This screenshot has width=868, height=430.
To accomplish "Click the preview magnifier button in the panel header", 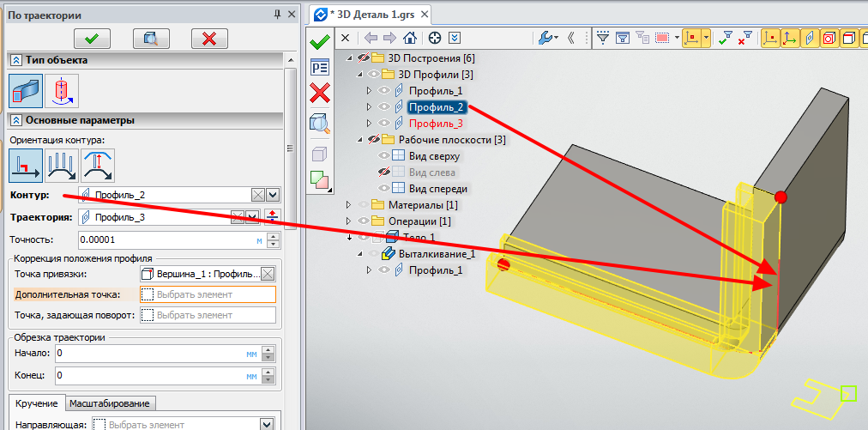I will pos(150,38).
